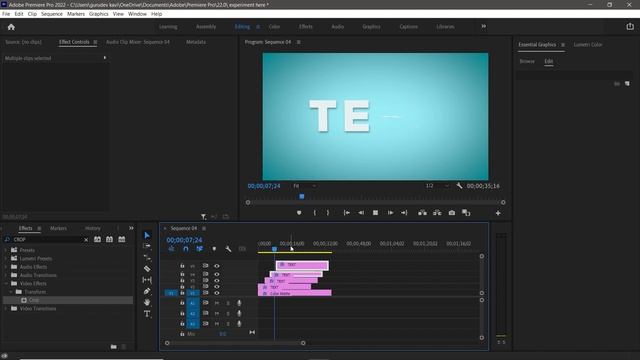This screenshot has width=640, height=360.
Task: Toggle insert sequences as nests
Action: [171, 249]
